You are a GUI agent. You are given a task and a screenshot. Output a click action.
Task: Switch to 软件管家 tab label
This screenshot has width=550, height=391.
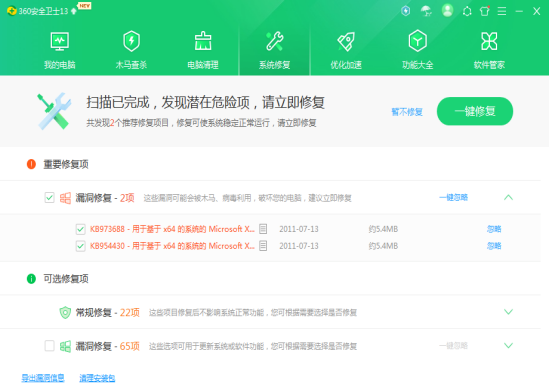(x=489, y=65)
